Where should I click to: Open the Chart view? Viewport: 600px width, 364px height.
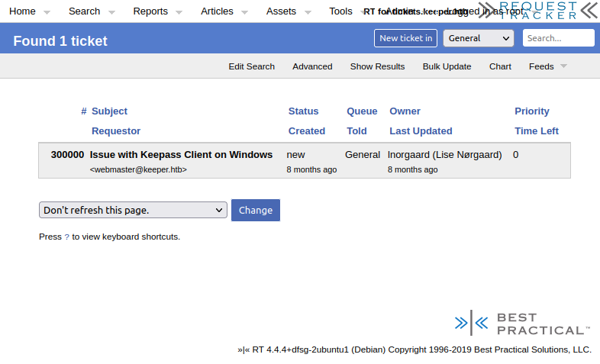click(x=500, y=66)
